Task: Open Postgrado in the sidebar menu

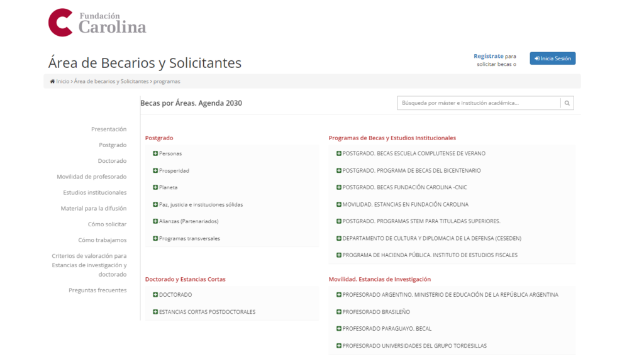Action: (113, 145)
